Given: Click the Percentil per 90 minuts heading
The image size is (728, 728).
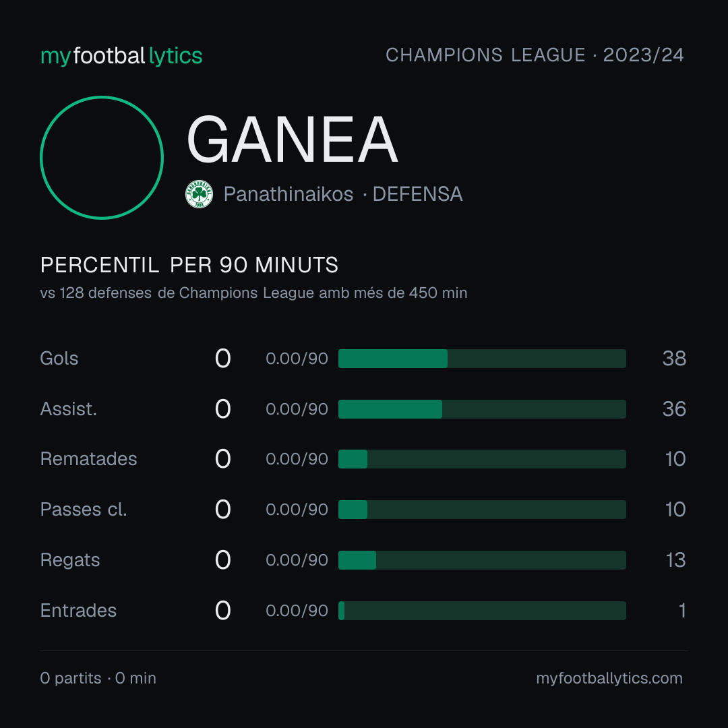Looking at the screenshot, I should pos(189,265).
